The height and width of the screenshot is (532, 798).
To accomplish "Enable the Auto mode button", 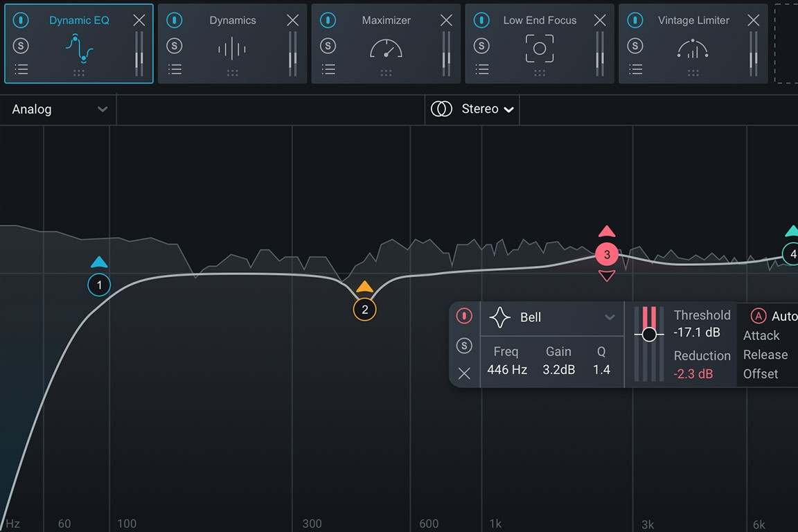I will click(759, 316).
